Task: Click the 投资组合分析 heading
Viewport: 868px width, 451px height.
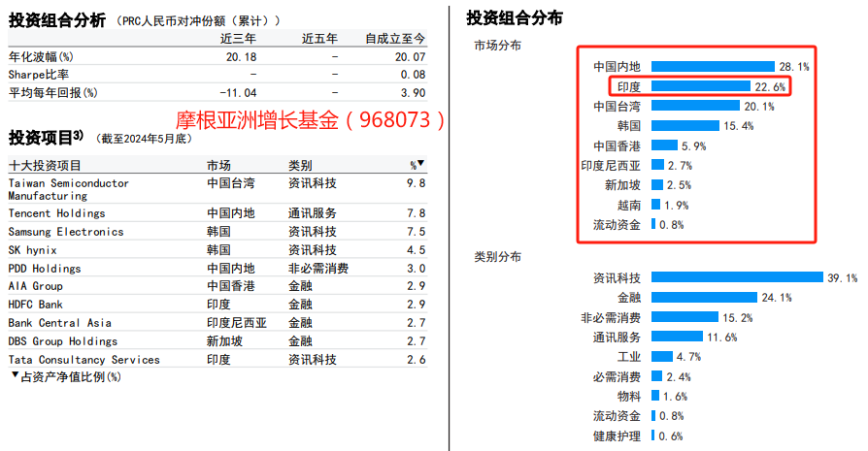Action: 57,20
